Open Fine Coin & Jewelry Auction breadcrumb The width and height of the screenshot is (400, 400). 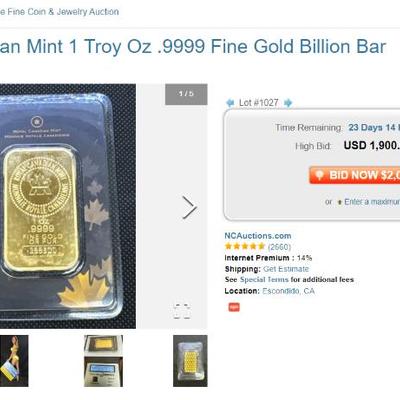click(59, 12)
